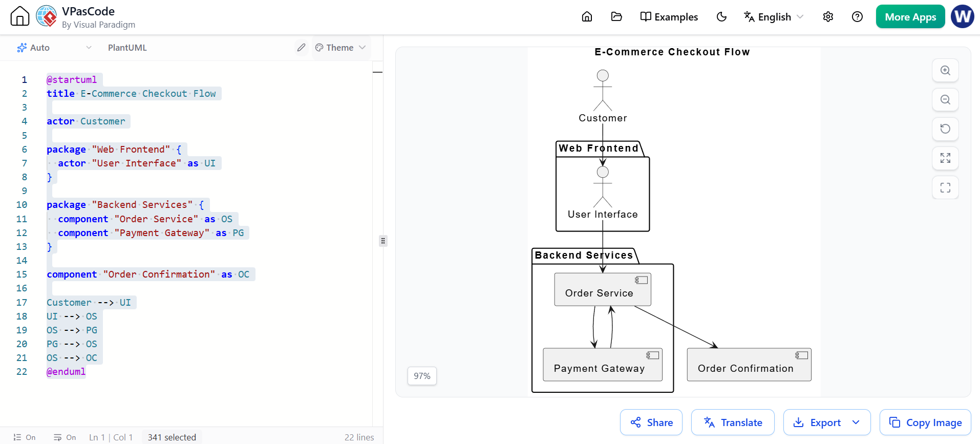Click the PlantUML language label

click(127, 48)
